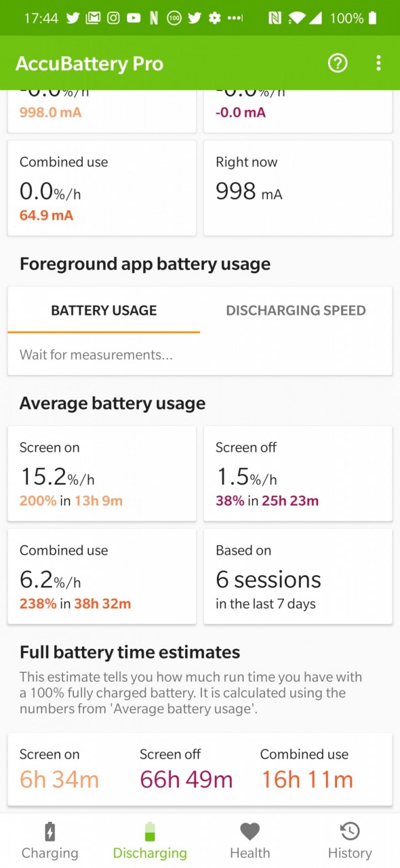Tap the Instagram notification icon in status bar

click(114, 18)
